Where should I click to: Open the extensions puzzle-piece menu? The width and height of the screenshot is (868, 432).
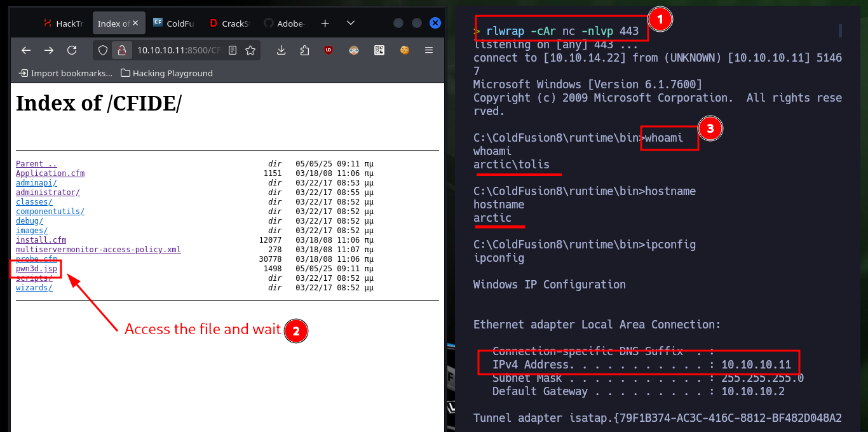pos(304,50)
